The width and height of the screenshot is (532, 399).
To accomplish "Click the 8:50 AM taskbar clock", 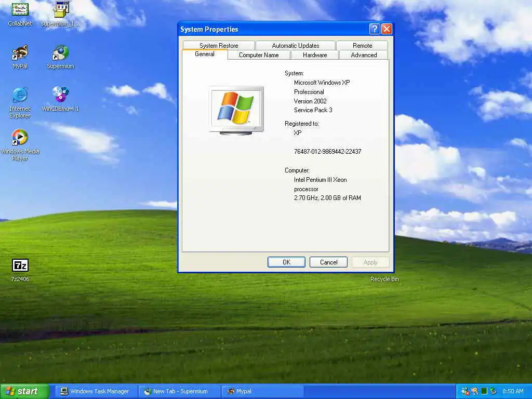I will tap(513, 391).
